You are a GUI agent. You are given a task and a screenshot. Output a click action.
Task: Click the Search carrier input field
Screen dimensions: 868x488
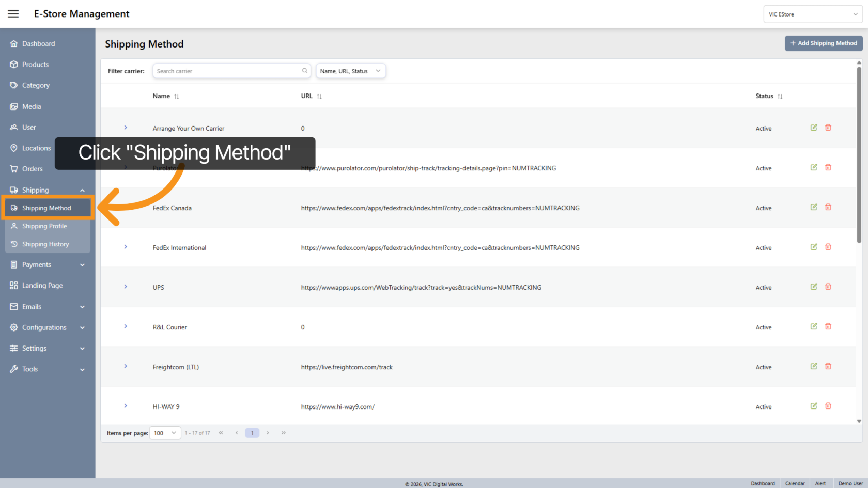point(227,71)
